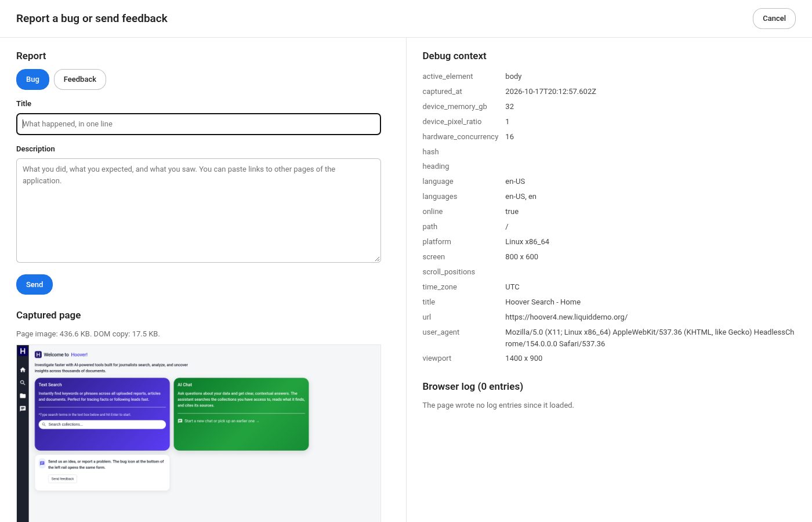Click the captured_at timestamp value

pos(550,92)
